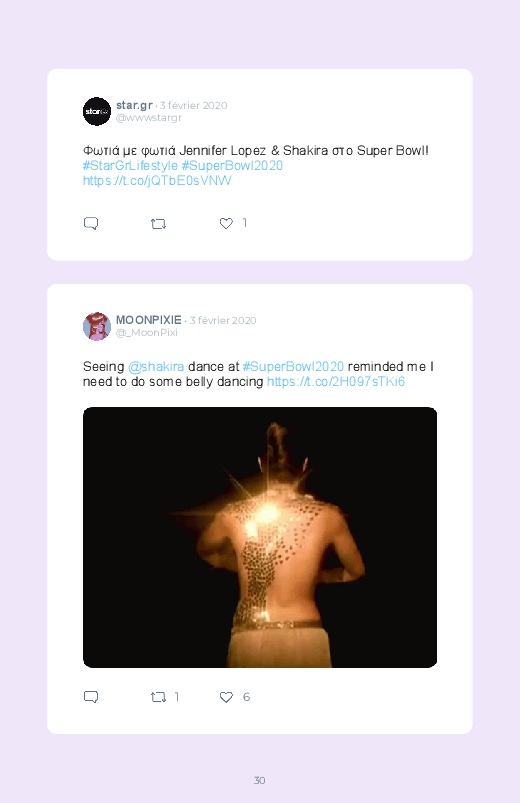The width and height of the screenshot is (520, 803).
Task: Open the #StarGrLifestyle hashtag
Action: (130, 165)
